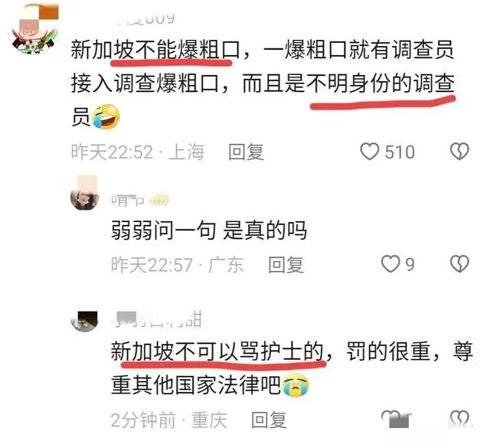Tap the crown badge beside username
This screenshot has height=448, width=490.
[159, 200]
